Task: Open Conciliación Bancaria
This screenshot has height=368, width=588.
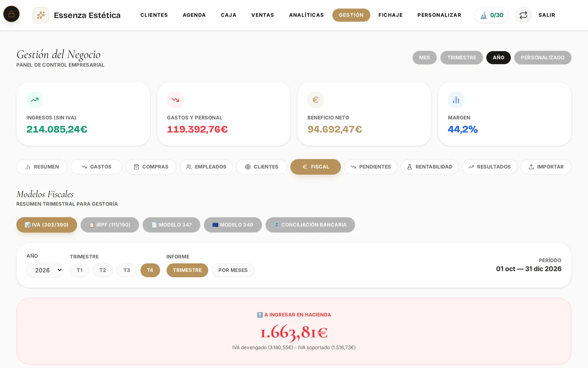Action: coord(311,225)
